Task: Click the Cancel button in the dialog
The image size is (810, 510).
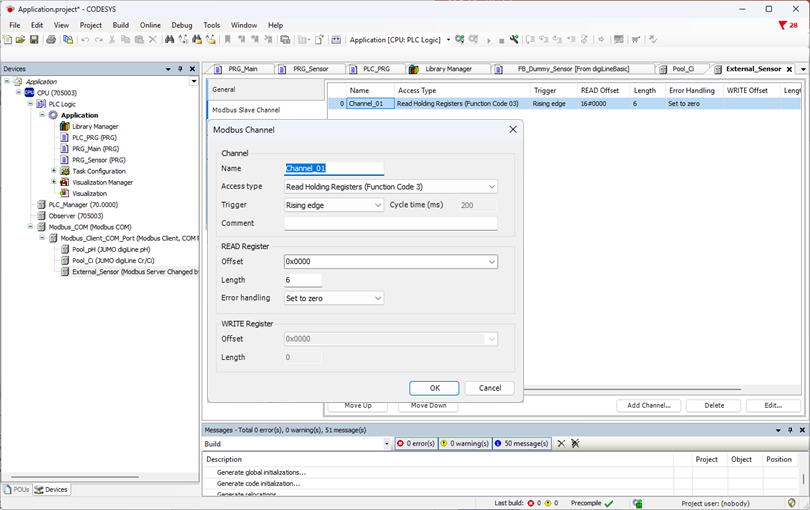Action: point(490,388)
